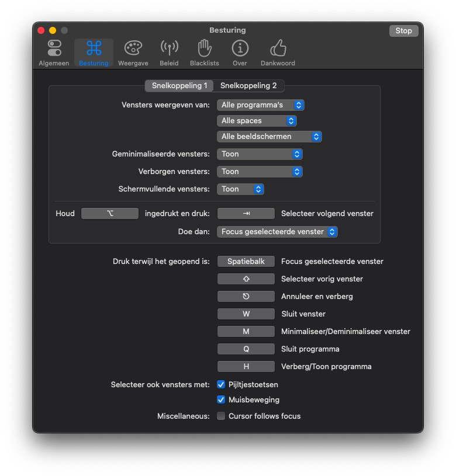Select the Snelkoppeling 1 tab
The width and height of the screenshot is (456, 476).
pos(179,86)
